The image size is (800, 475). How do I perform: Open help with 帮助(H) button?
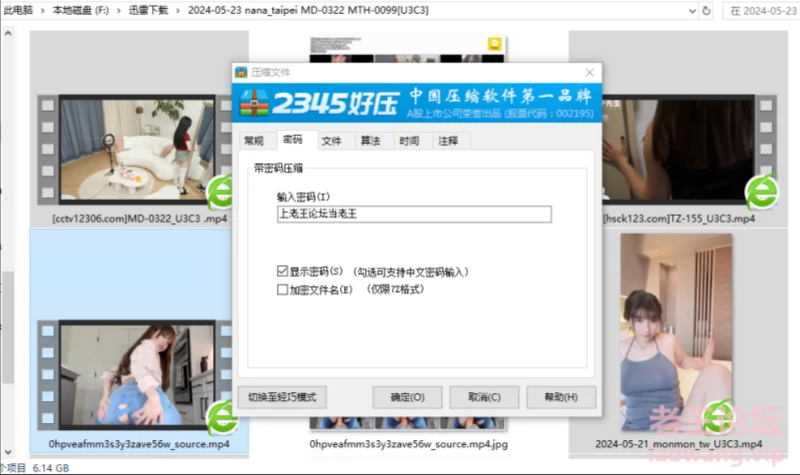pos(561,397)
